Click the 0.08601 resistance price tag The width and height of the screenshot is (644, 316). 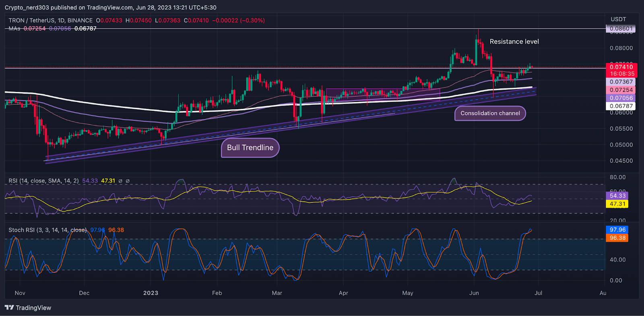pyautogui.click(x=621, y=29)
